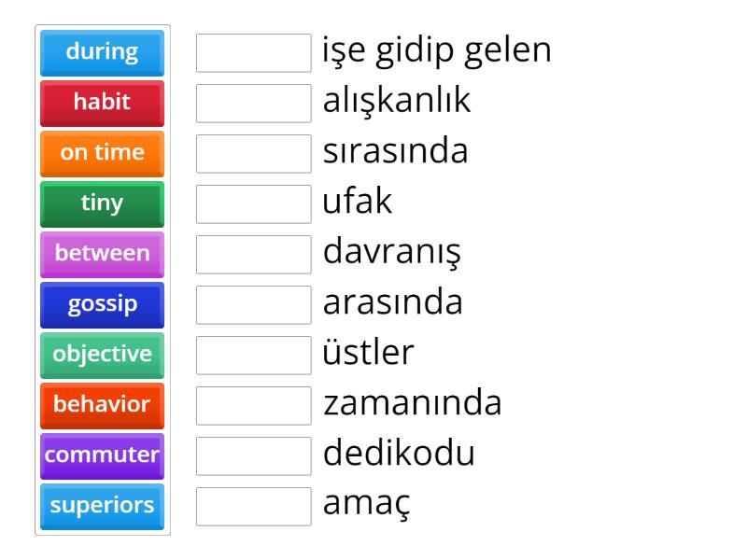Select the red "habit" word tile
747x560 pixels.
102,103
